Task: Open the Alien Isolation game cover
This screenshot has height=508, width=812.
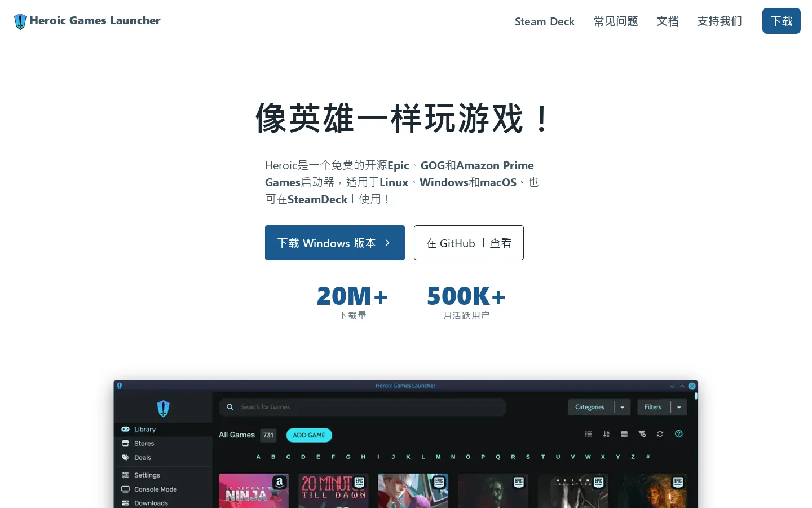Action: tap(573, 491)
